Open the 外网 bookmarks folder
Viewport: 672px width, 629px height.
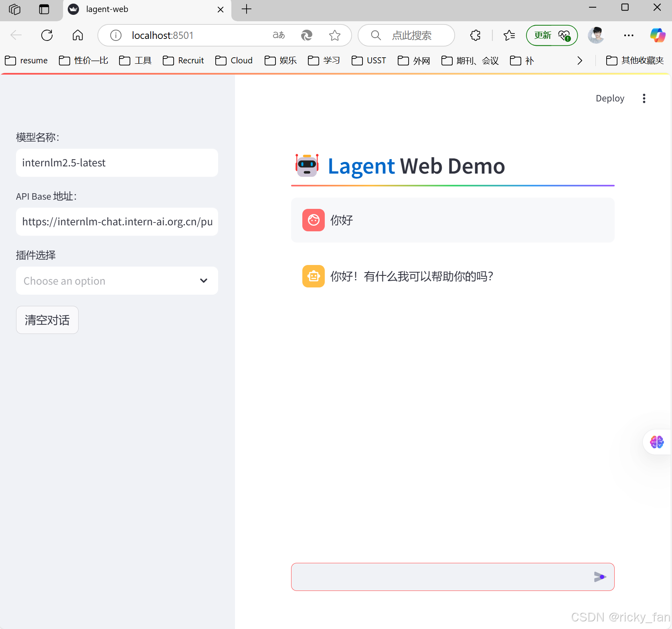tap(414, 61)
